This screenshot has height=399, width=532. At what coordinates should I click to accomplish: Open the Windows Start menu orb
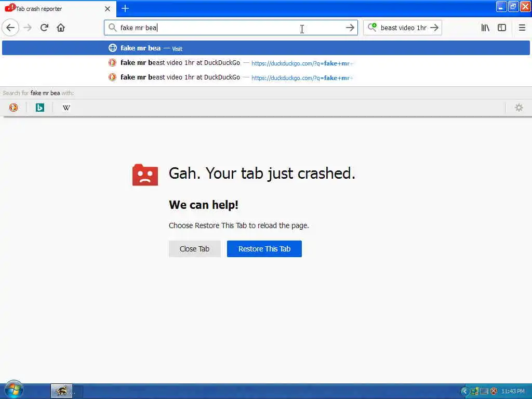pos(14,390)
